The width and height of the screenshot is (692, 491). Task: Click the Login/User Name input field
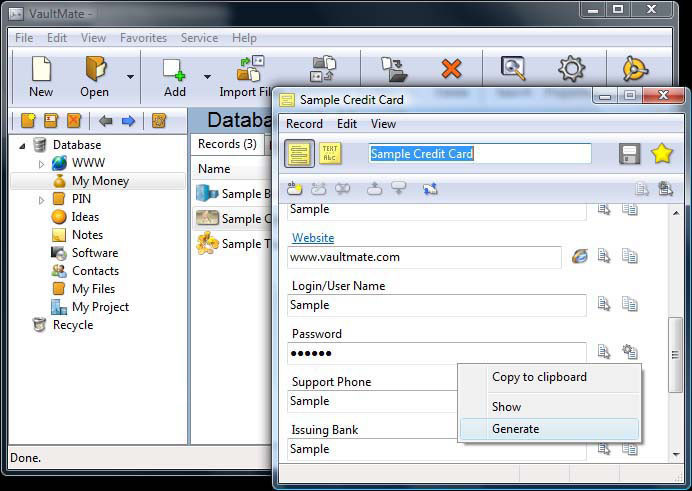pos(437,305)
